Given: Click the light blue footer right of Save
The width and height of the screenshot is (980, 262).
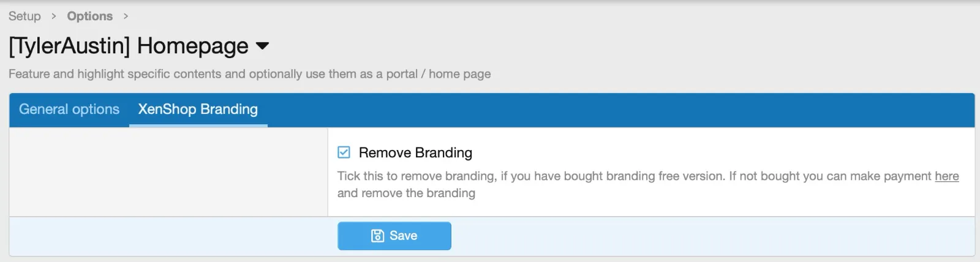Looking at the screenshot, I should click(x=704, y=236).
